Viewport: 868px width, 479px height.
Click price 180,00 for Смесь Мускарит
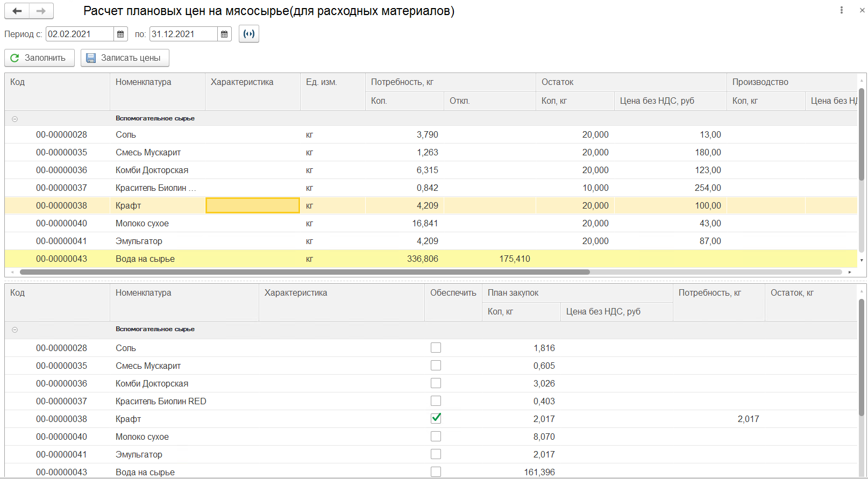(708, 152)
